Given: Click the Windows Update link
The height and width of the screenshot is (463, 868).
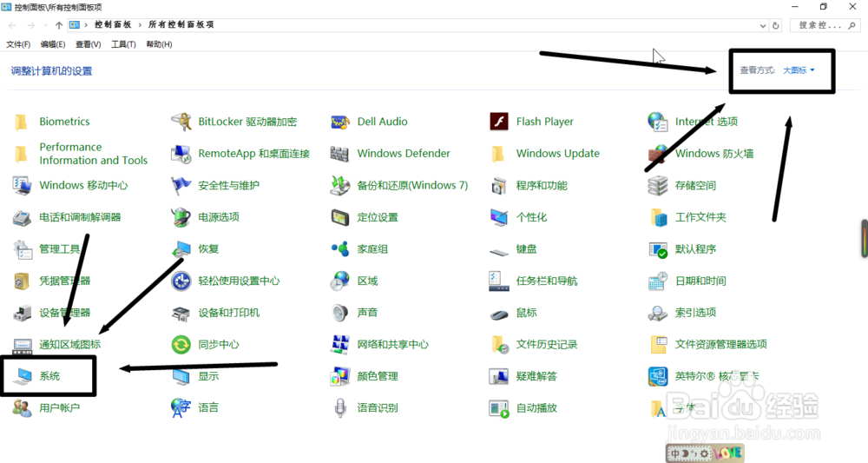Looking at the screenshot, I should coord(557,154).
